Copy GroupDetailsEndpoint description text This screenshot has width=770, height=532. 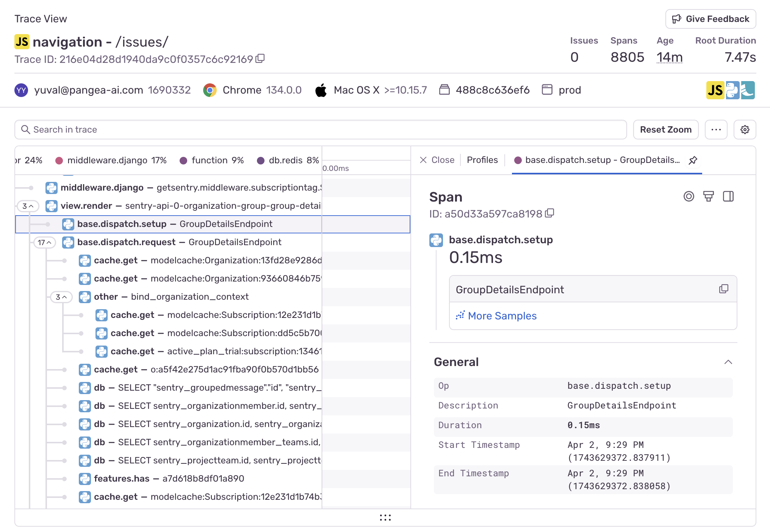(x=723, y=289)
